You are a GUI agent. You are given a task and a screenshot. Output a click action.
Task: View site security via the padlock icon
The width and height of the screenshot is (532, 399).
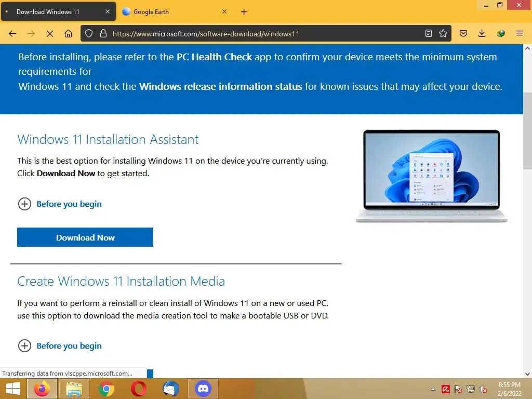click(x=103, y=33)
